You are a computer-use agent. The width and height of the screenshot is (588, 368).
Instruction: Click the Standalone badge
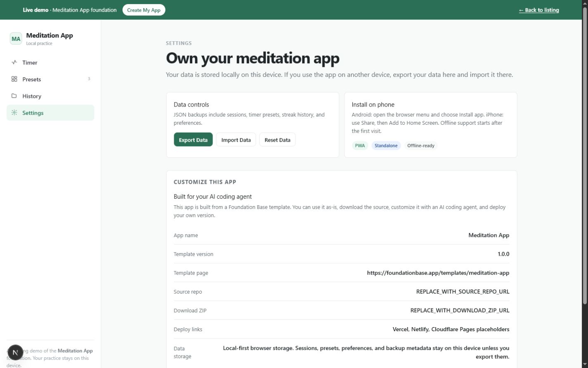pos(386,145)
